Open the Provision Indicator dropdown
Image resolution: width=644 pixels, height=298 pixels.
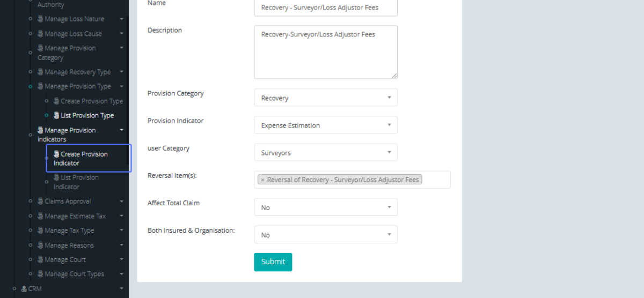tap(325, 125)
